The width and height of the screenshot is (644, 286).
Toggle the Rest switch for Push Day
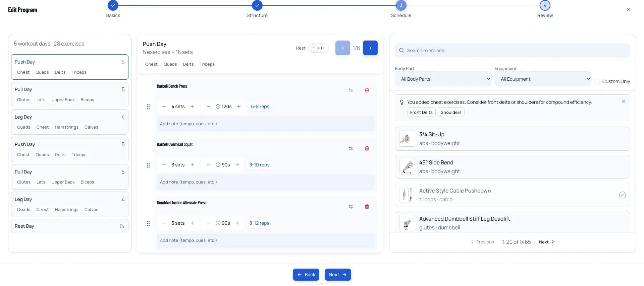point(318,48)
